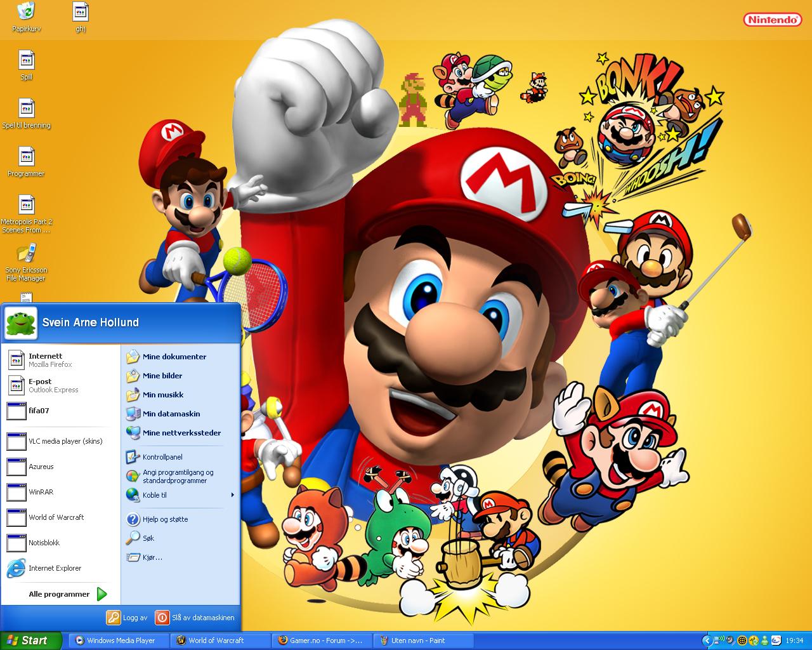The image size is (812, 650).
Task: Expand hidden system tray icons arrow
Action: point(707,640)
